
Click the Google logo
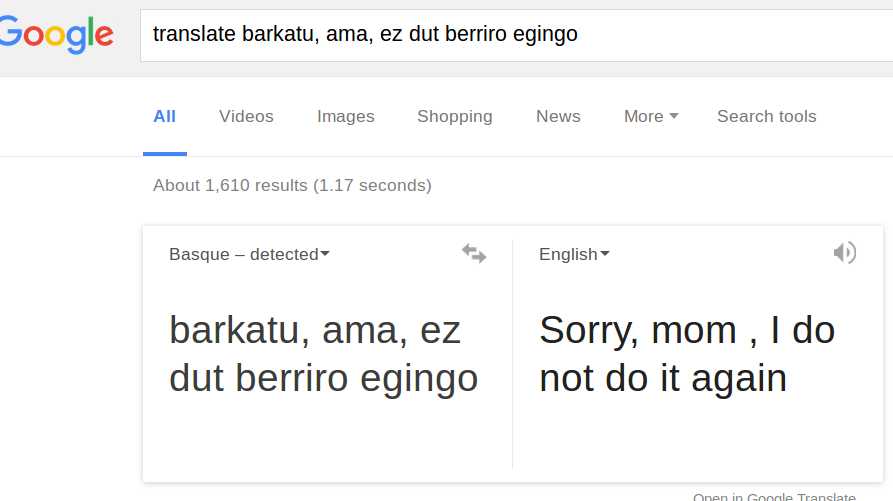(56, 34)
